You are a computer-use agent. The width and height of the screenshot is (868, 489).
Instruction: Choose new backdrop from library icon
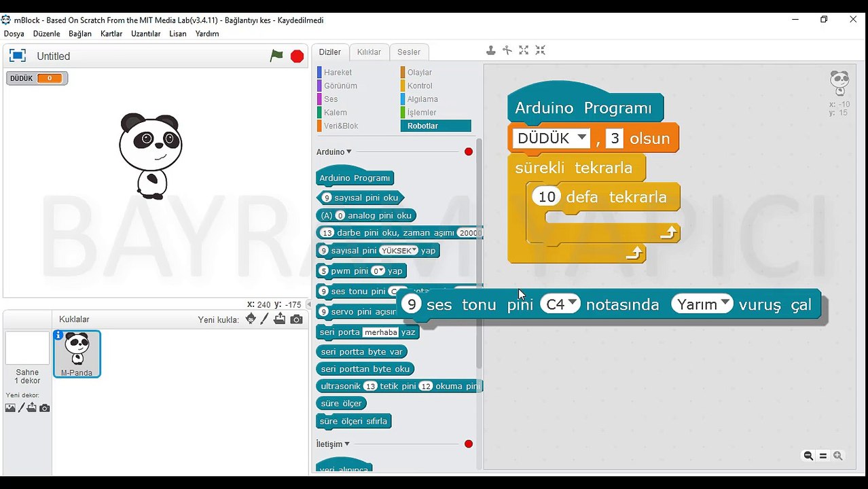pyautogui.click(x=10, y=407)
